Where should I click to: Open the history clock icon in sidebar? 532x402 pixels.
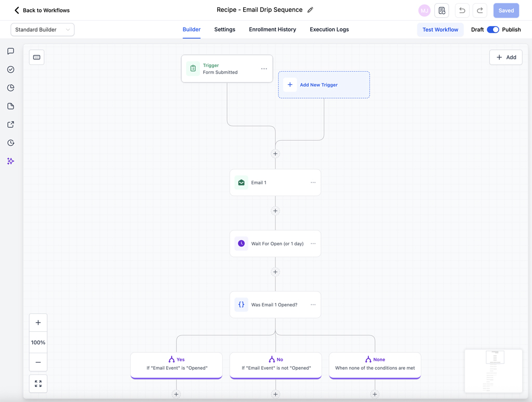10,142
